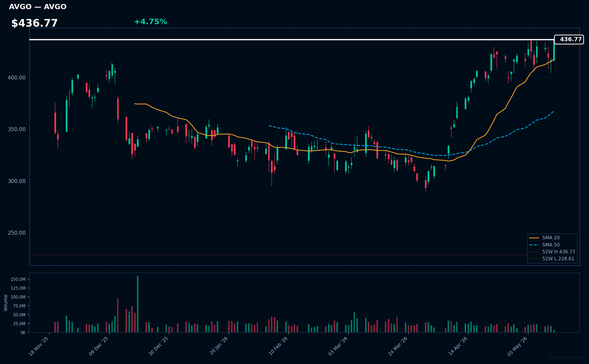
Task: Click the AVGO — AVGO chart title
Action: [38, 7]
